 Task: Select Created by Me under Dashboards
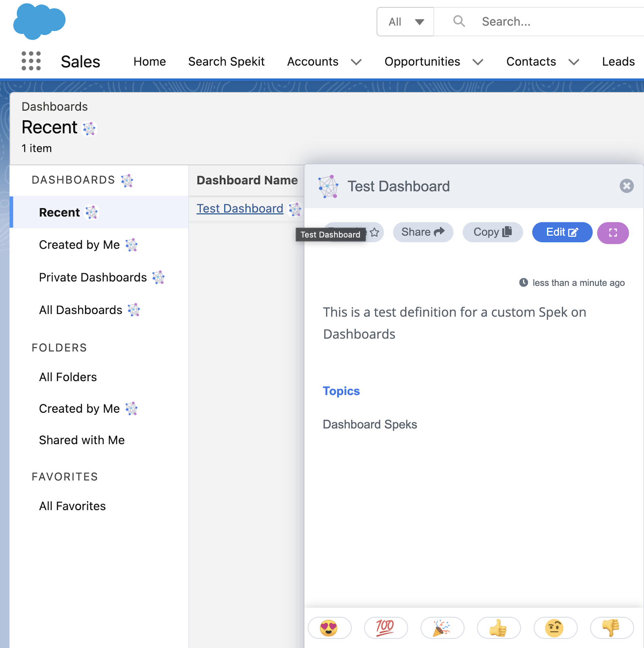point(79,245)
